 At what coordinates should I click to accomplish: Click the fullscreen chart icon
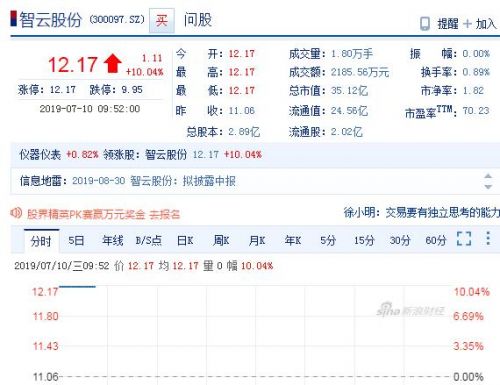(464, 239)
